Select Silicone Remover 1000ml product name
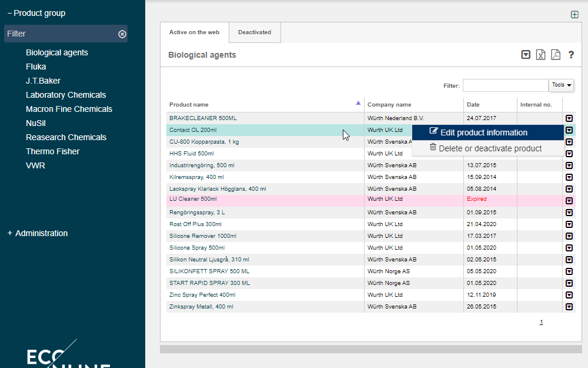 (203, 236)
